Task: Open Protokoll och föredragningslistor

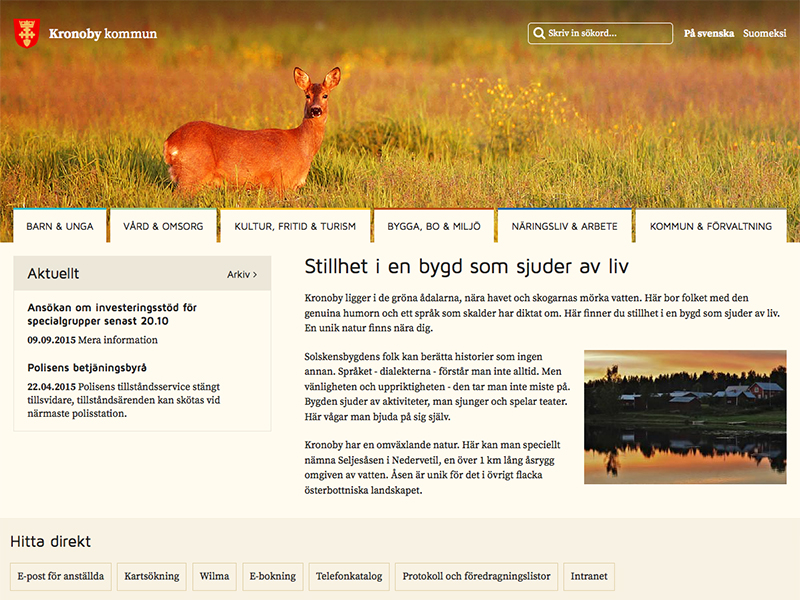Action: click(x=476, y=576)
